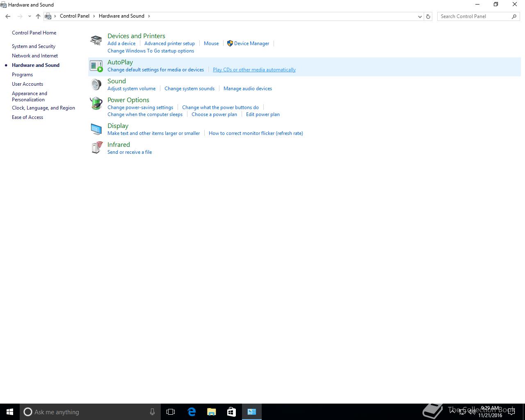This screenshot has height=420, width=525.
Task: Expand the address bar history dropdown
Action: coord(420,16)
